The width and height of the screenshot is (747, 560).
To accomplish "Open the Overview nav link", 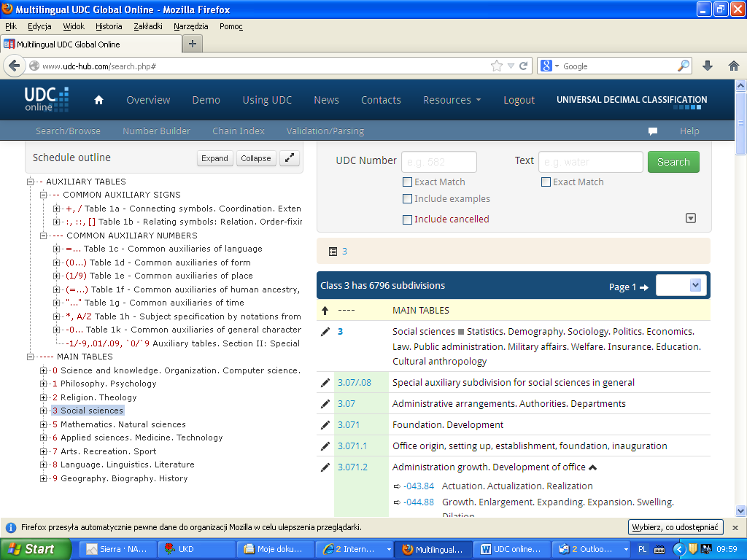I will [x=148, y=100].
